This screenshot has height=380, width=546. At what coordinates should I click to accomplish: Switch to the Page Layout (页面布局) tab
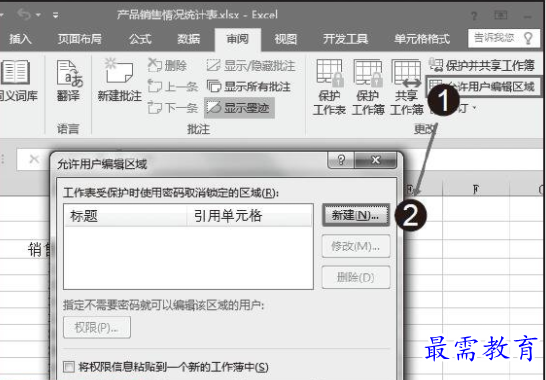(79, 39)
